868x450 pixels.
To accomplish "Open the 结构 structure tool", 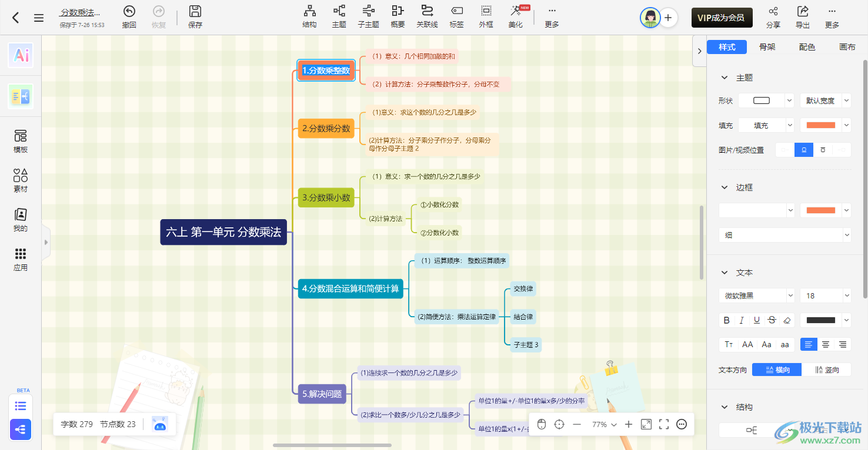I will click(x=309, y=17).
